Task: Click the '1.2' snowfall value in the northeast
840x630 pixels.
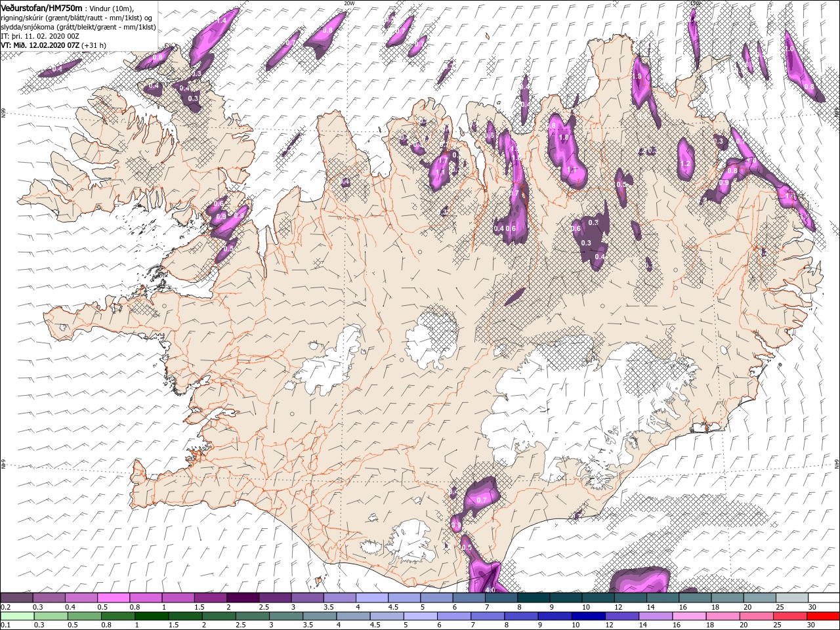Action: click(x=686, y=163)
